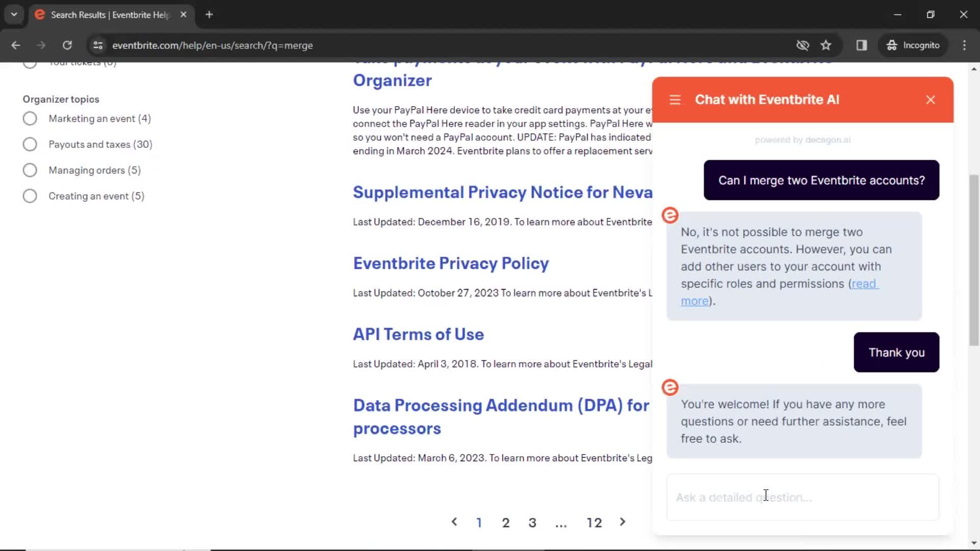Image resolution: width=980 pixels, height=551 pixels.
Task: Restore down the browser window
Action: (930, 15)
